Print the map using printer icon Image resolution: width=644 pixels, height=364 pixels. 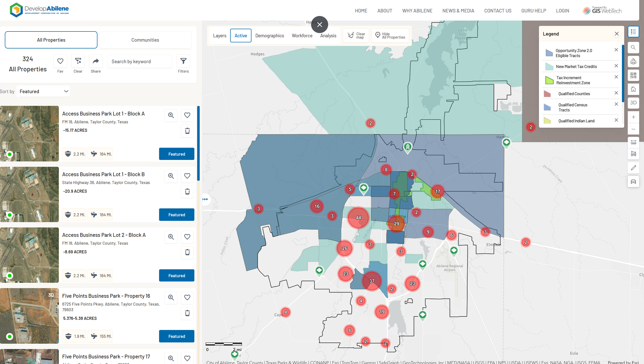633,61
